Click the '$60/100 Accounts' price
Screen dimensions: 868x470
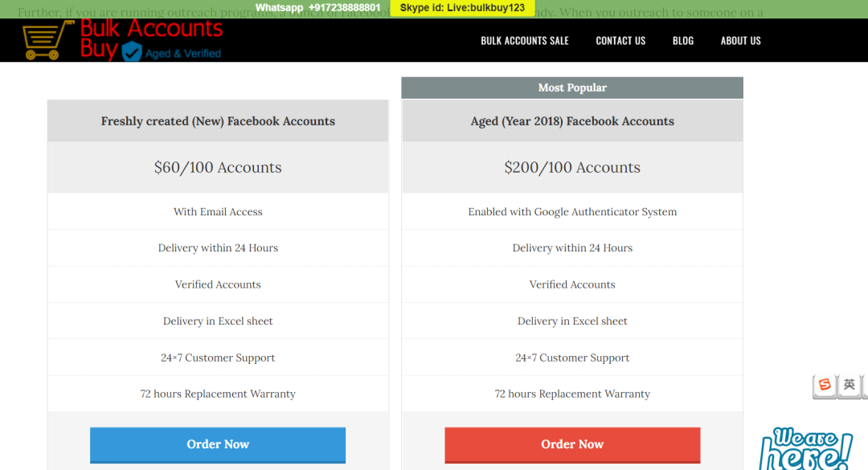tap(218, 167)
